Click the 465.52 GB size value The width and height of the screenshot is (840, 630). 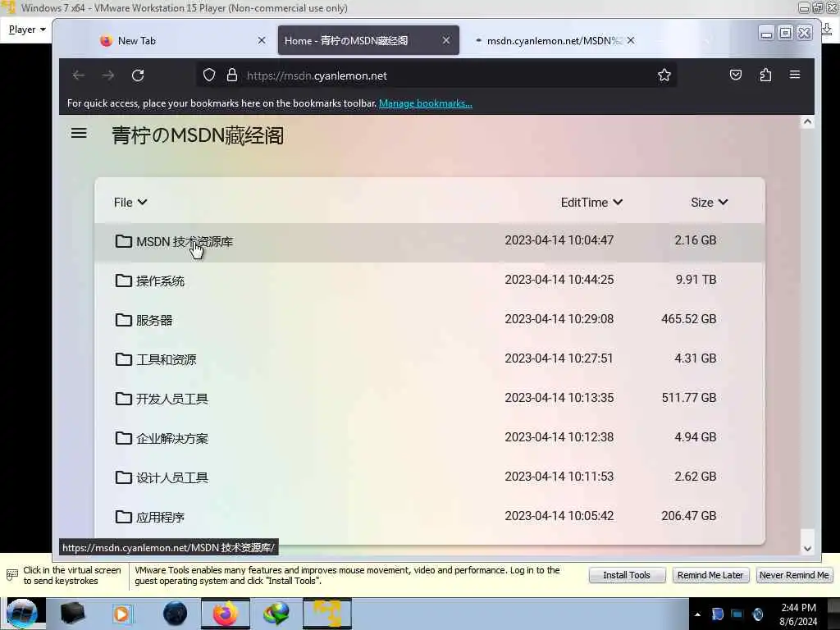point(689,319)
